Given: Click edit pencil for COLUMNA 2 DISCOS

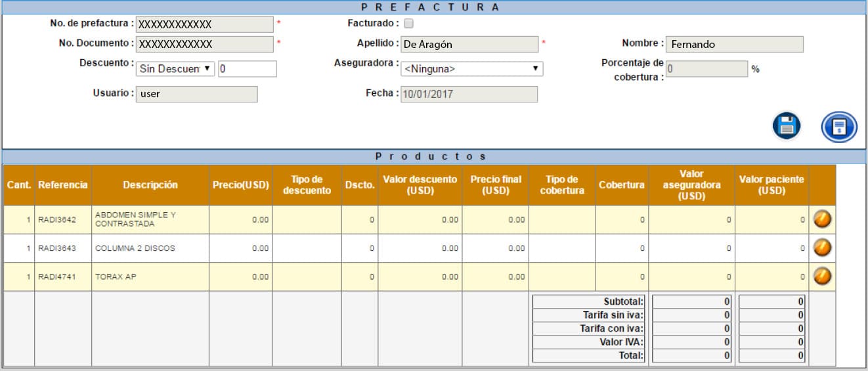Looking at the screenshot, I should pyautogui.click(x=822, y=248).
